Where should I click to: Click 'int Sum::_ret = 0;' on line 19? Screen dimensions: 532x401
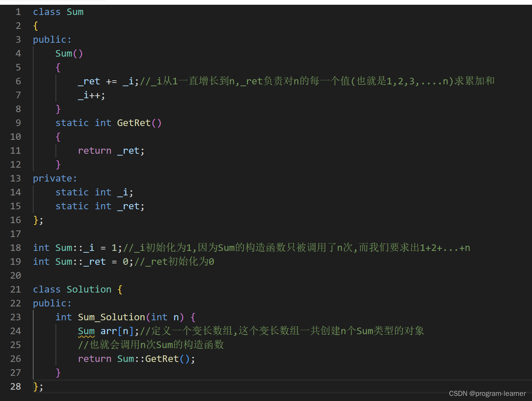[83, 262]
